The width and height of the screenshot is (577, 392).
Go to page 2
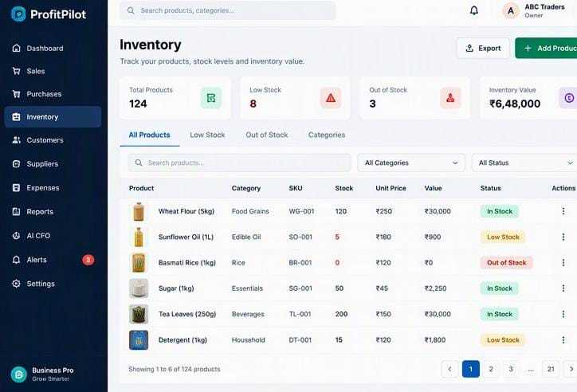coord(490,369)
